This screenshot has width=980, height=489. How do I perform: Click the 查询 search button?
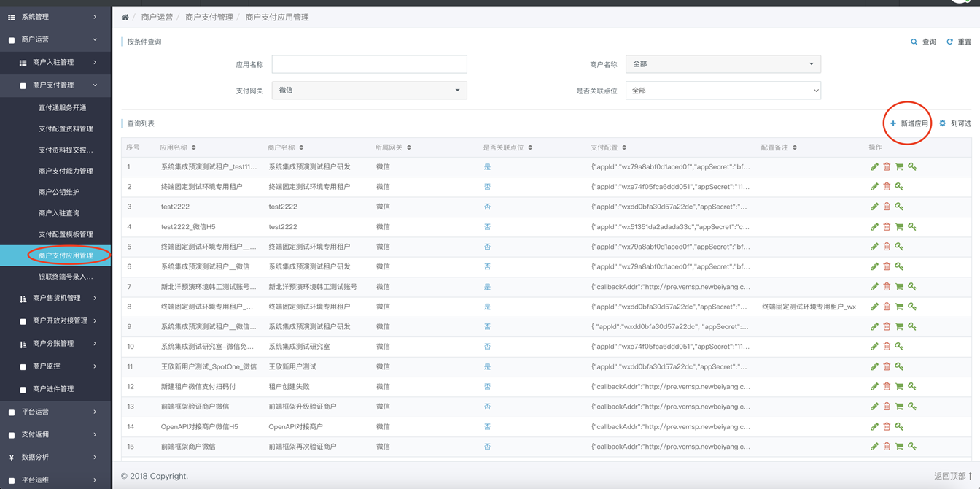point(923,42)
